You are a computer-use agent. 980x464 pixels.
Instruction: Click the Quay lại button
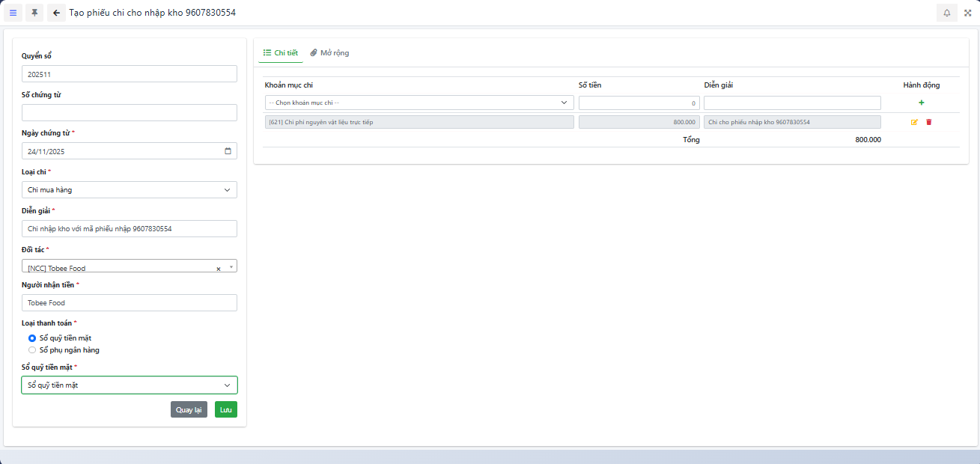(189, 409)
